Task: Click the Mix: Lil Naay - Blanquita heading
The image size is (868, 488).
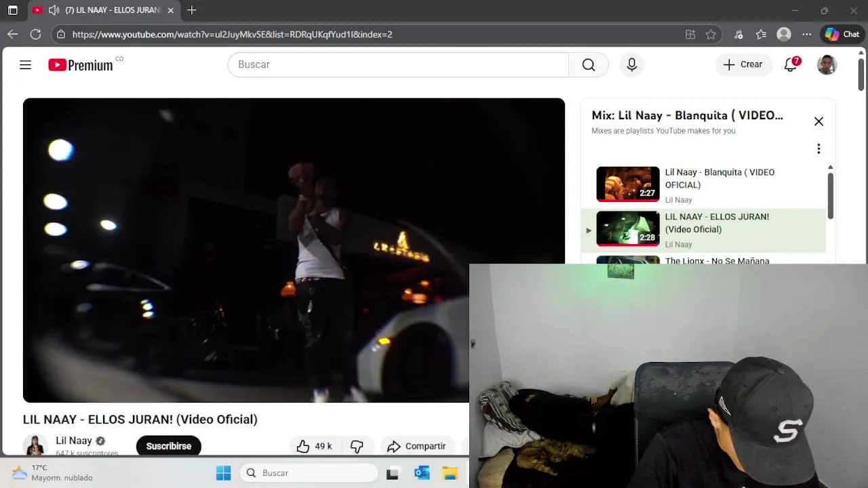Action: coord(687,115)
